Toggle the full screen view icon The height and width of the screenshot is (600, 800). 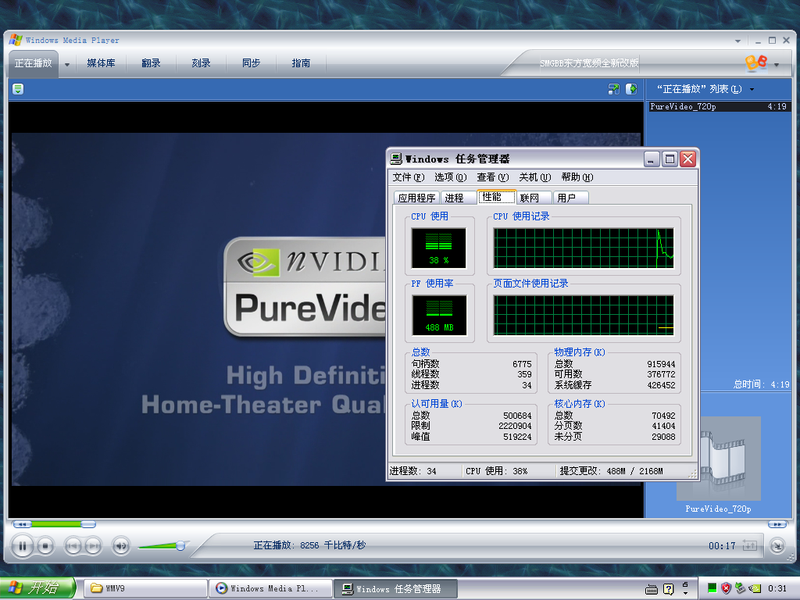coord(614,89)
